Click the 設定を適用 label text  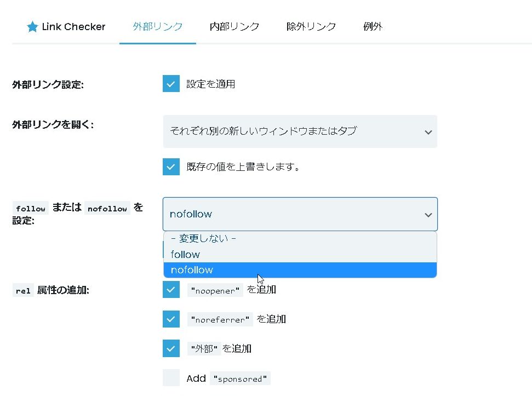point(210,84)
